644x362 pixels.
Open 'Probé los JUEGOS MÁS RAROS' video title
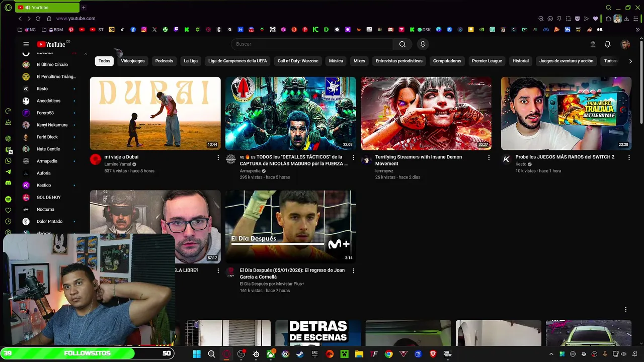point(565,157)
